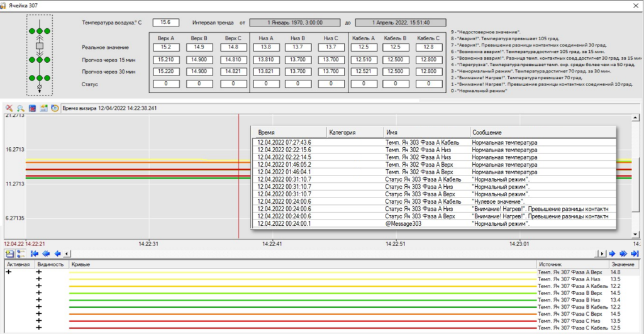Jump to trend start with first-position arrow
The height and width of the screenshot is (334, 644).
point(35,253)
